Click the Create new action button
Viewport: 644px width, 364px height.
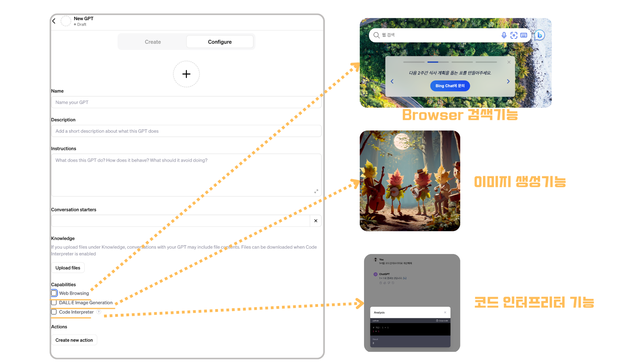coord(74,340)
